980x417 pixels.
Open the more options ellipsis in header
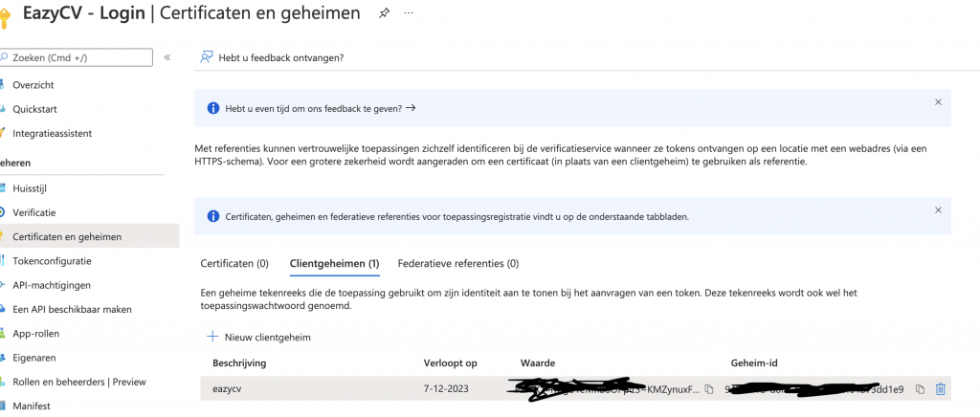pos(410,13)
